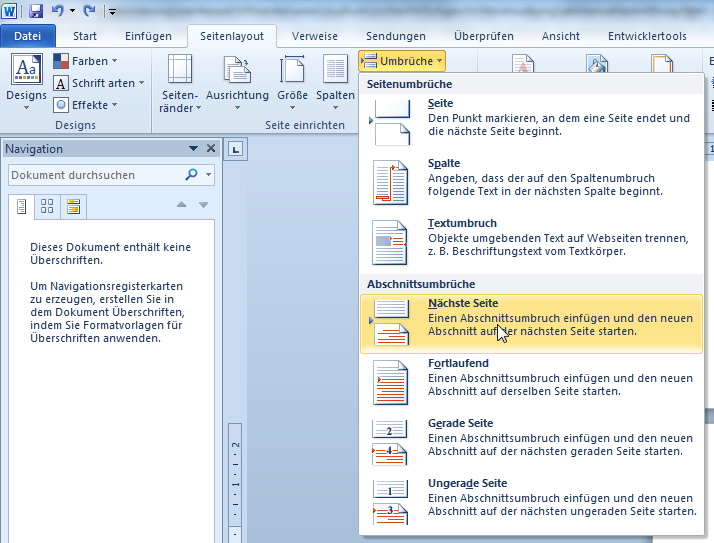Screen dimensions: 714x543
Task: Close the Navigation pane
Action: tap(211, 149)
